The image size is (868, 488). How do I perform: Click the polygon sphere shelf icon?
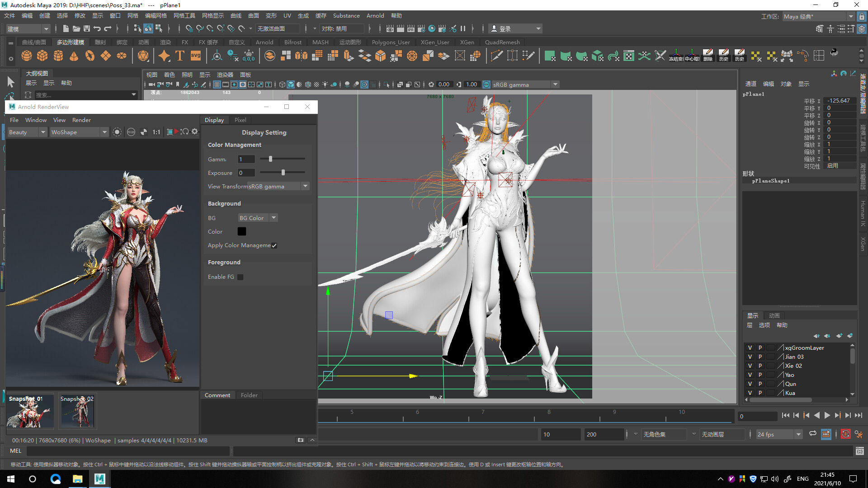pyautogui.click(x=27, y=56)
